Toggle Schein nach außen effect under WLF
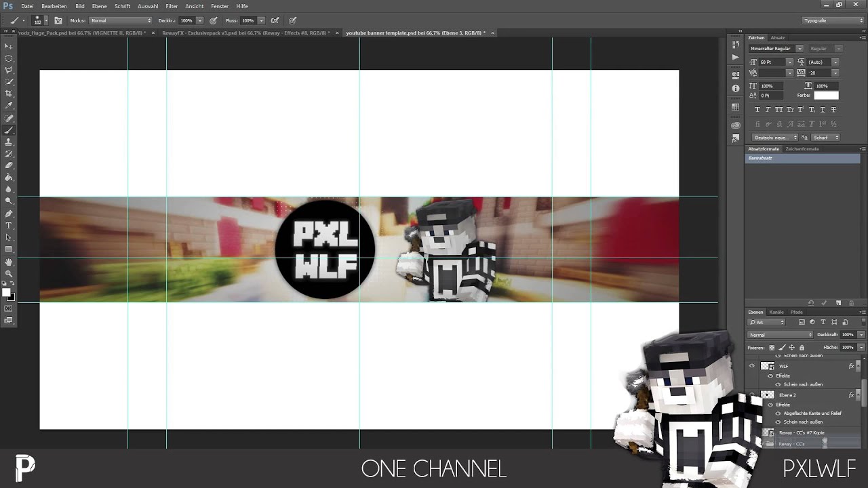The height and width of the screenshot is (488, 868). click(778, 384)
